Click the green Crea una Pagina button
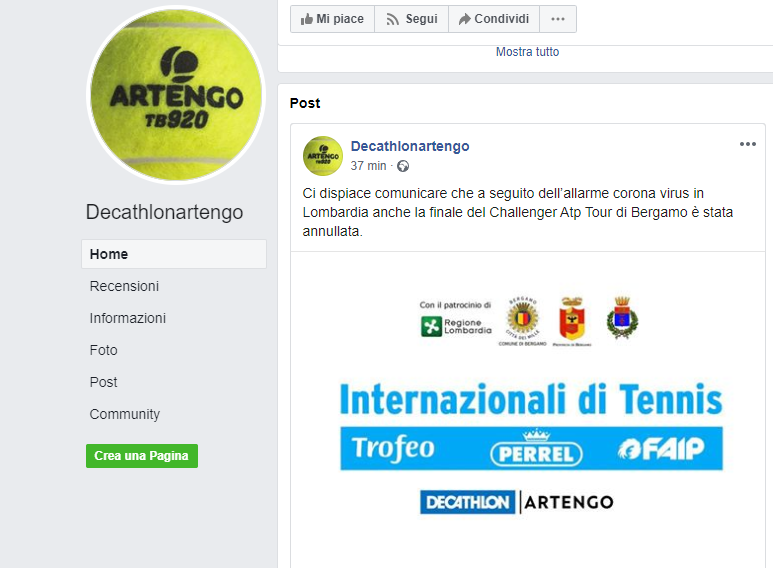 (142, 456)
